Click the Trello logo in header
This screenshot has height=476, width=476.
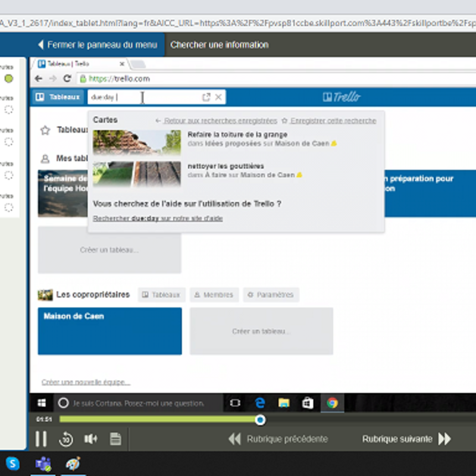342,97
